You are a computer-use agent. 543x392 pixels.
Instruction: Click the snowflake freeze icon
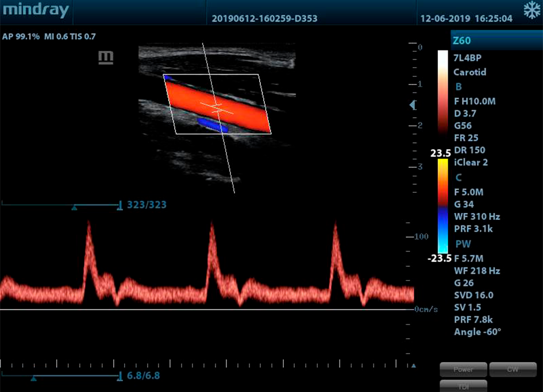click(531, 10)
